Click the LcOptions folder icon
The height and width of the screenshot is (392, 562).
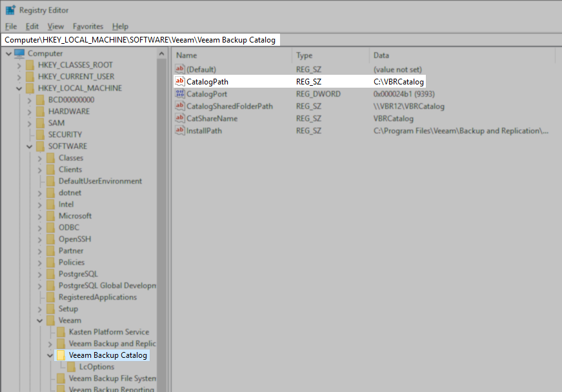72,367
